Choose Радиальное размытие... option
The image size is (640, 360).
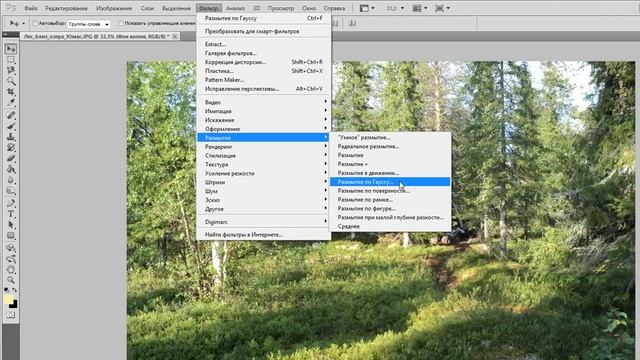tap(390, 146)
